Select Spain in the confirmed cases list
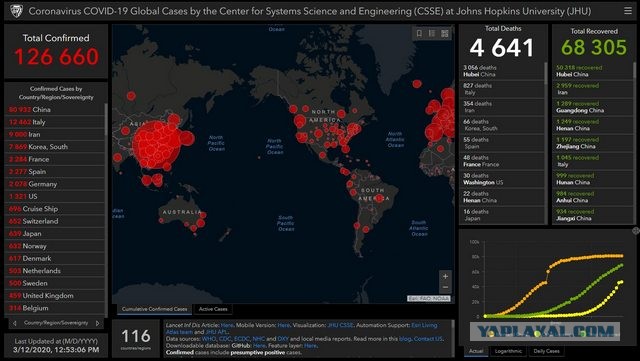 (x=55, y=172)
